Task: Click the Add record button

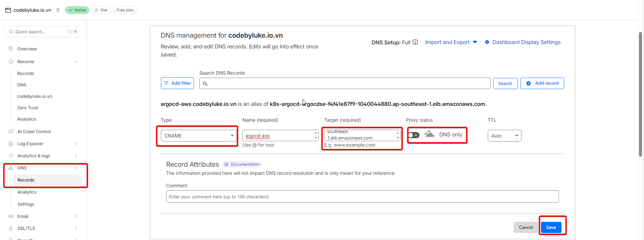Action: 542,83
